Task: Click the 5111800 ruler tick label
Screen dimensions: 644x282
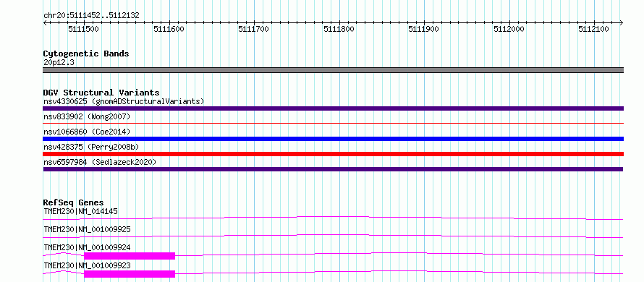Action: [x=339, y=29]
